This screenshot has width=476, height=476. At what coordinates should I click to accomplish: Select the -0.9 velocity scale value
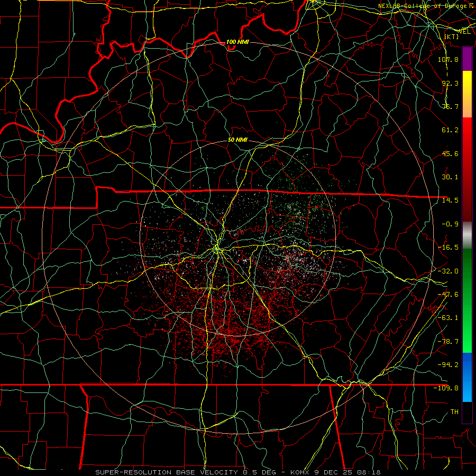pos(450,224)
